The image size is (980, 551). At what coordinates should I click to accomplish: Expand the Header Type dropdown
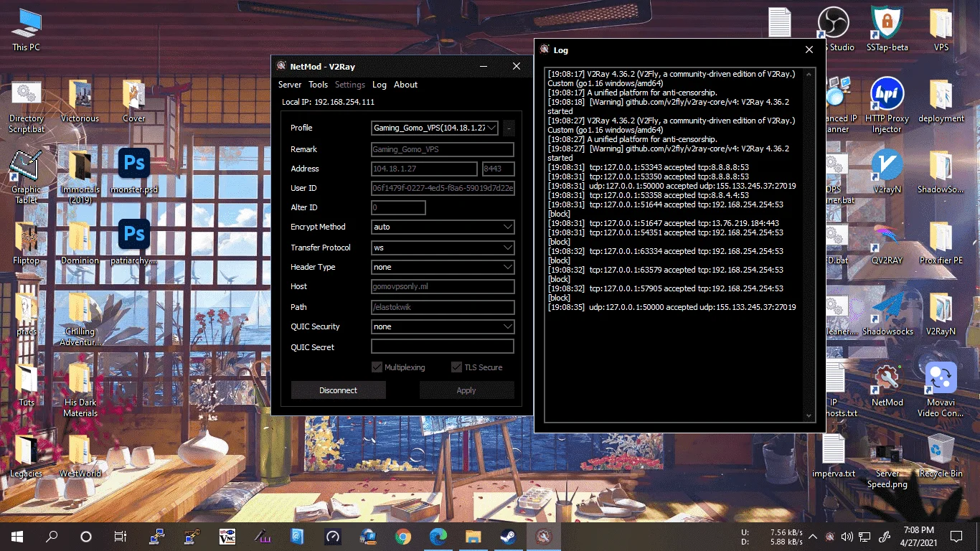(443, 267)
